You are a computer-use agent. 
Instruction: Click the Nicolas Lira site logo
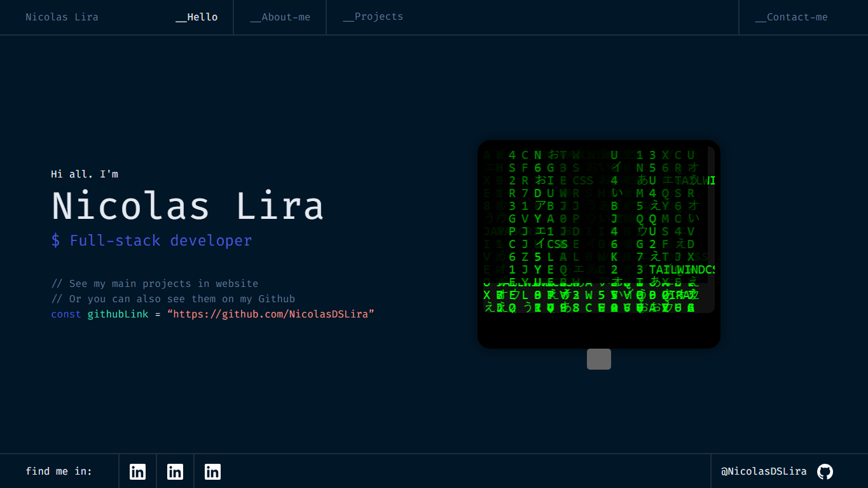[62, 17]
